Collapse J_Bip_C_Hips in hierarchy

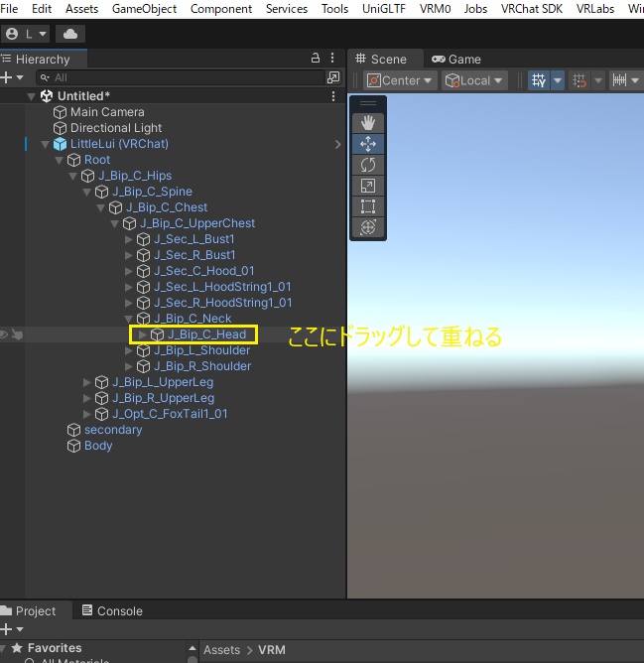(72, 176)
